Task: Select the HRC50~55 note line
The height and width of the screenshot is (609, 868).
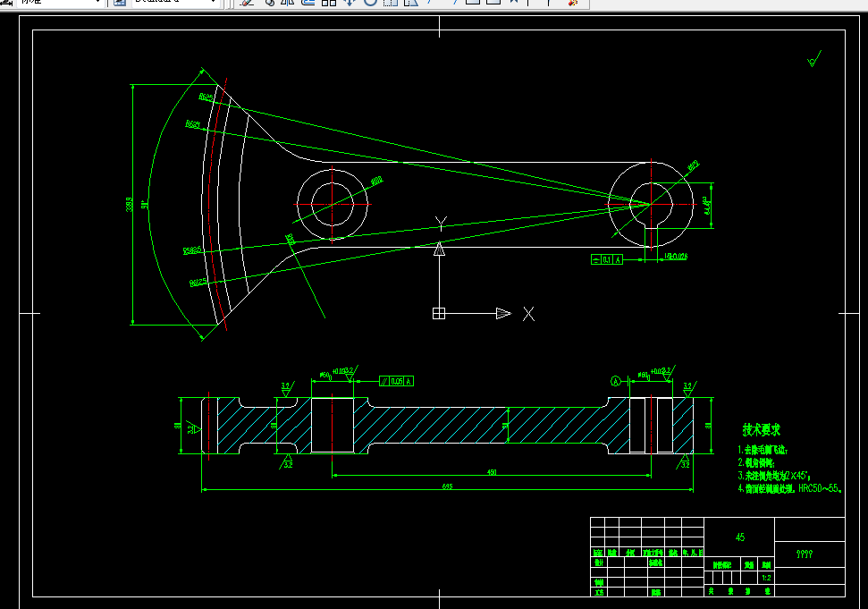Action: (789, 488)
